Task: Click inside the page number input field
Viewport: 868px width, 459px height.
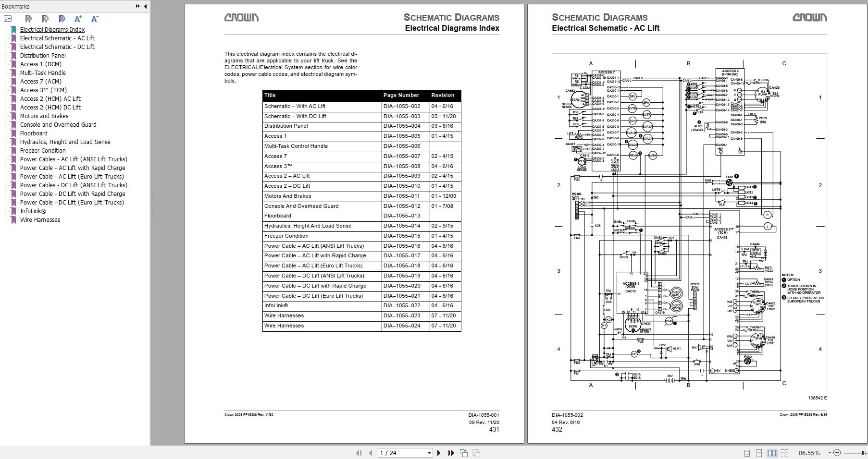Action: pyautogui.click(x=399, y=452)
